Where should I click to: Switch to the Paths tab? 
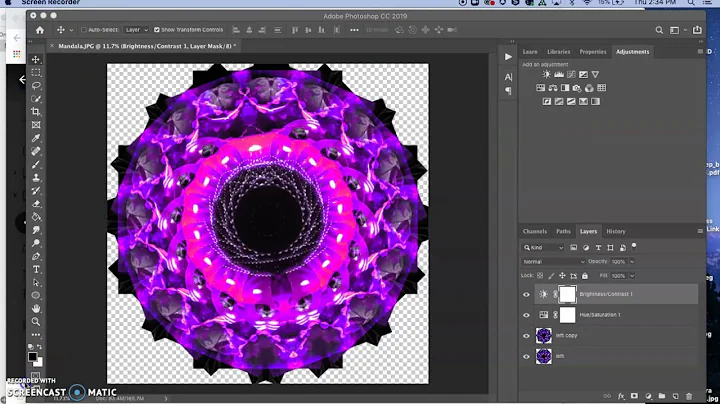point(563,231)
